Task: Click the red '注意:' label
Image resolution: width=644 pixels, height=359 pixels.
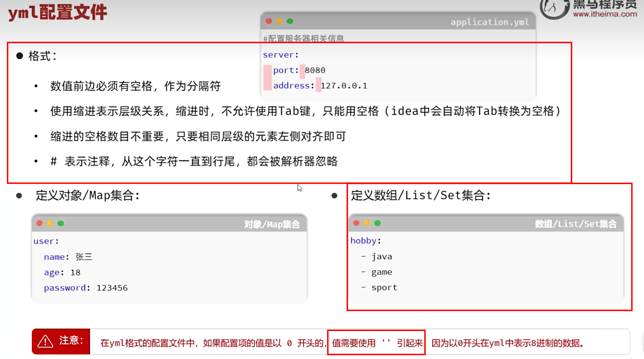Action: tap(71, 340)
